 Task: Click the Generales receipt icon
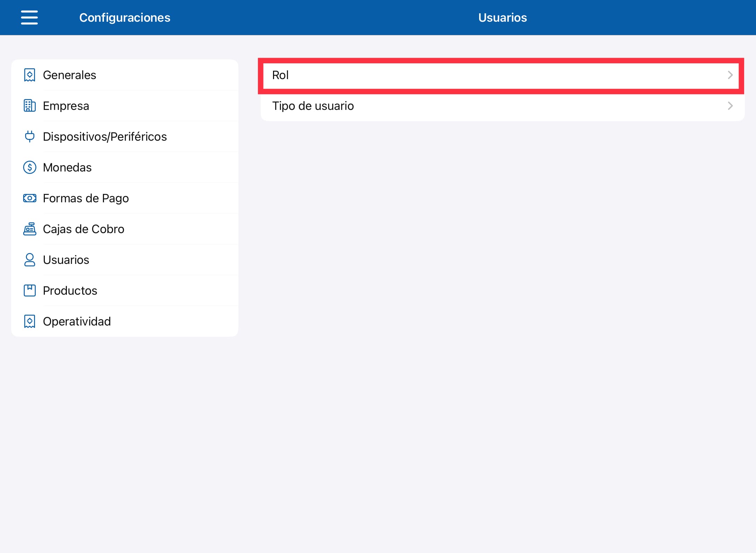coord(30,75)
